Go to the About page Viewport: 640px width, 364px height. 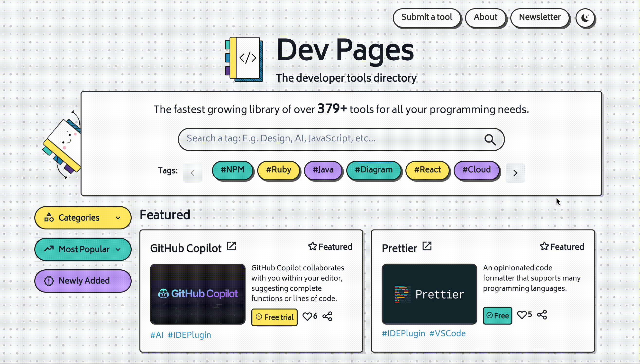(x=485, y=18)
